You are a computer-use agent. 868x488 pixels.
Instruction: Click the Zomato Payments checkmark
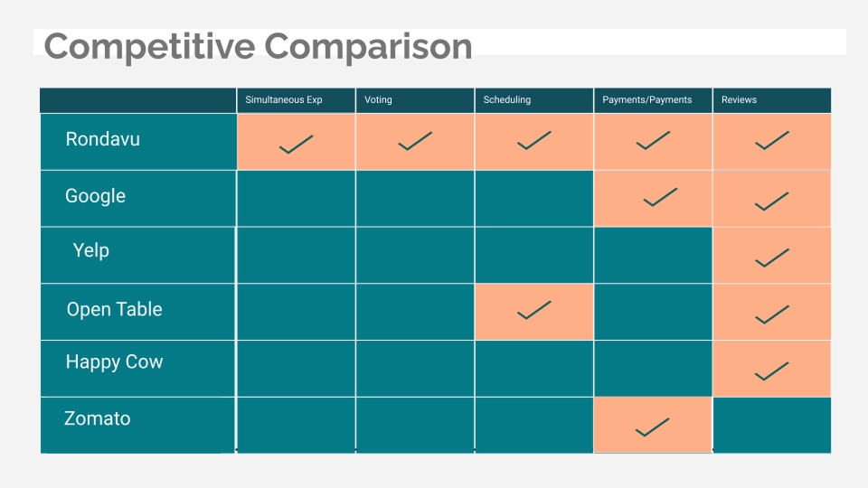(x=653, y=427)
